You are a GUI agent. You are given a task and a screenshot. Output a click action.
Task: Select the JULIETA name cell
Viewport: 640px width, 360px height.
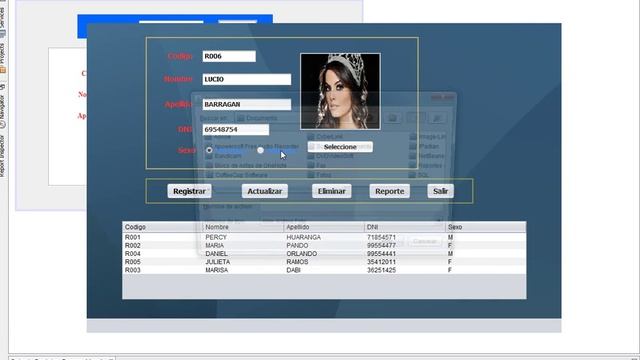pos(243,262)
